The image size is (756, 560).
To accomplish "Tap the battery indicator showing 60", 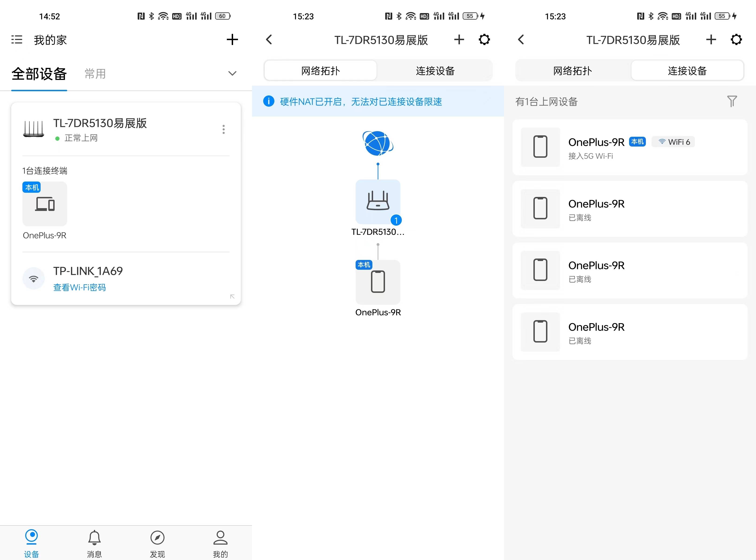I will tap(223, 16).
